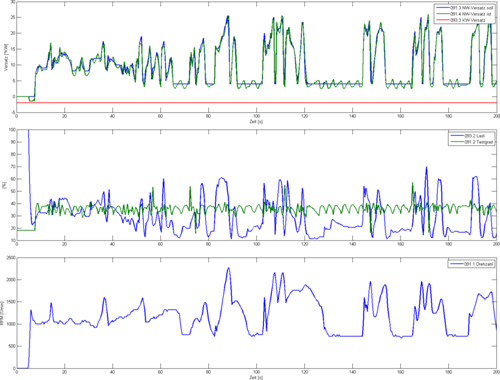Click y-axis tick '500' in bottom plot

[12, 346]
